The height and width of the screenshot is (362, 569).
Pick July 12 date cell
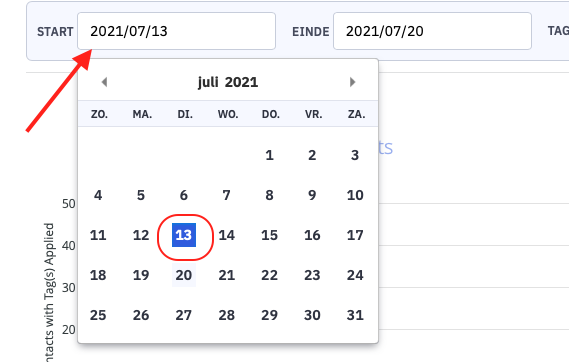pyautogui.click(x=141, y=235)
